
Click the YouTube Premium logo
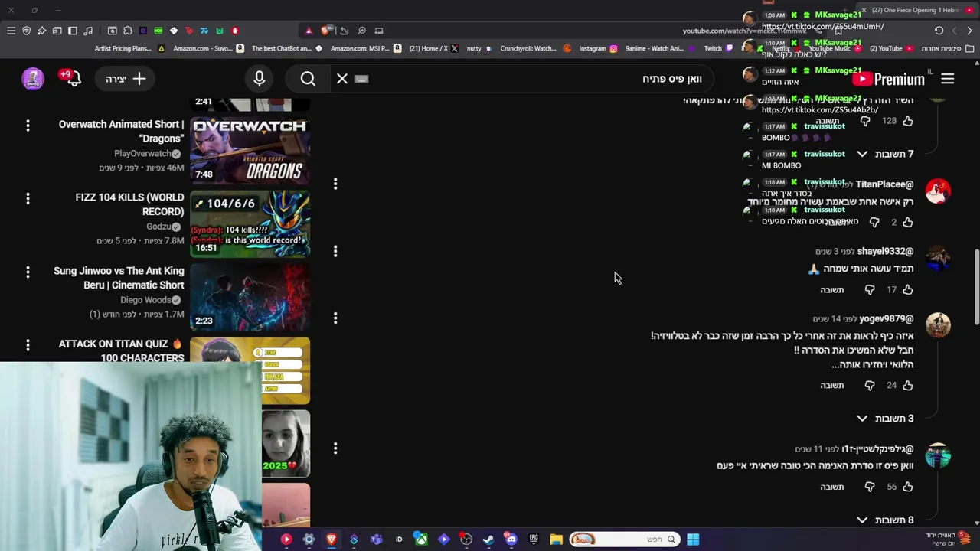point(889,79)
